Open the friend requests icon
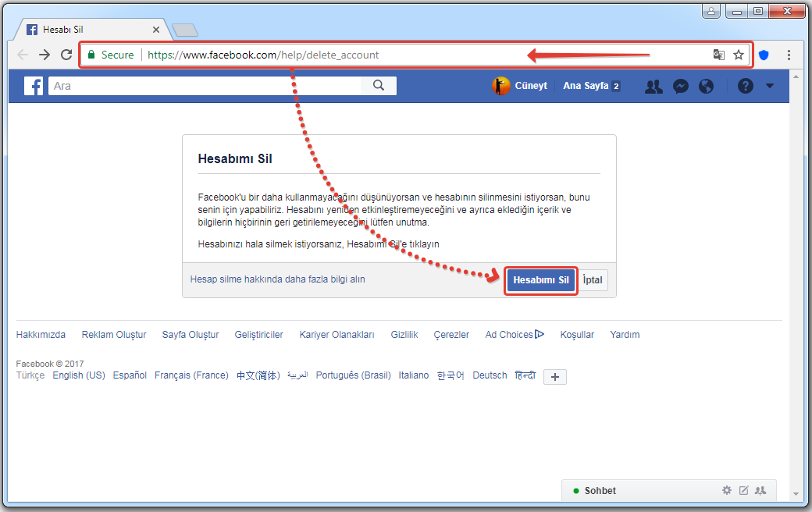The image size is (812, 512). tap(654, 87)
